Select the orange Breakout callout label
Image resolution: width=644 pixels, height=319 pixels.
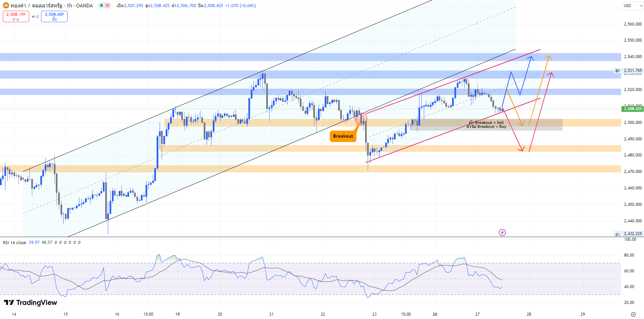click(x=343, y=136)
